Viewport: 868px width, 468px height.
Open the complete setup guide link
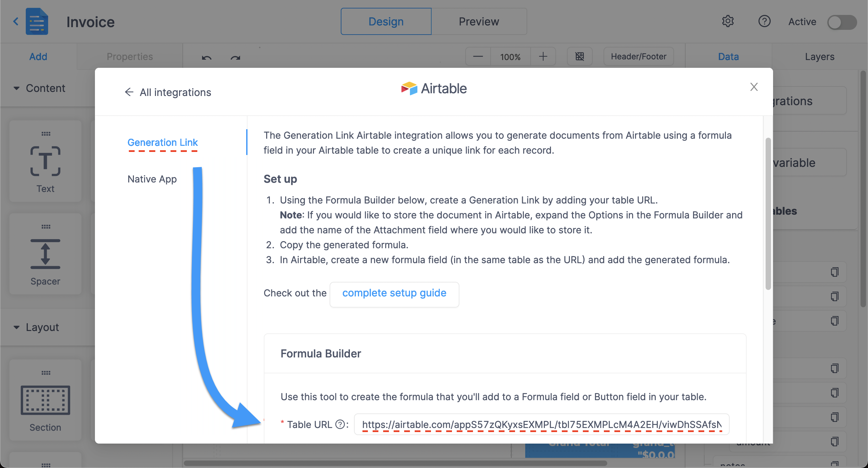pos(394,293)
